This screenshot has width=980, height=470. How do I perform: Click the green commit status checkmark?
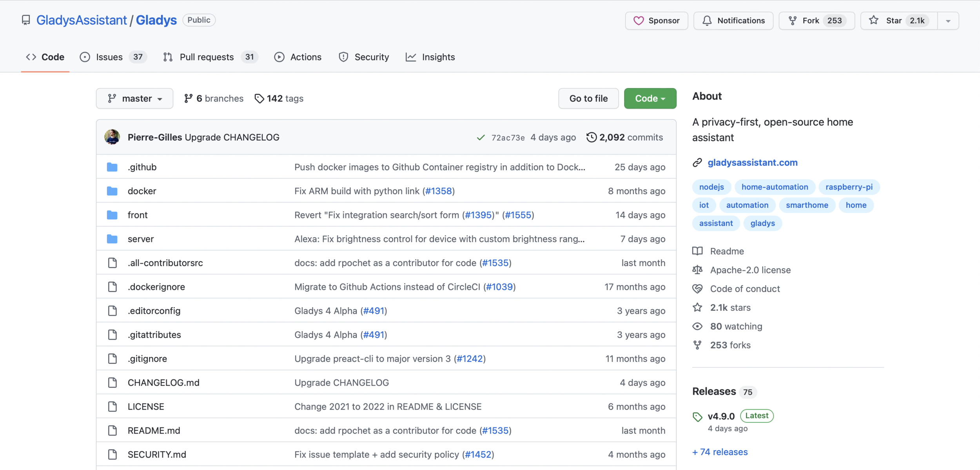point(480,138)
